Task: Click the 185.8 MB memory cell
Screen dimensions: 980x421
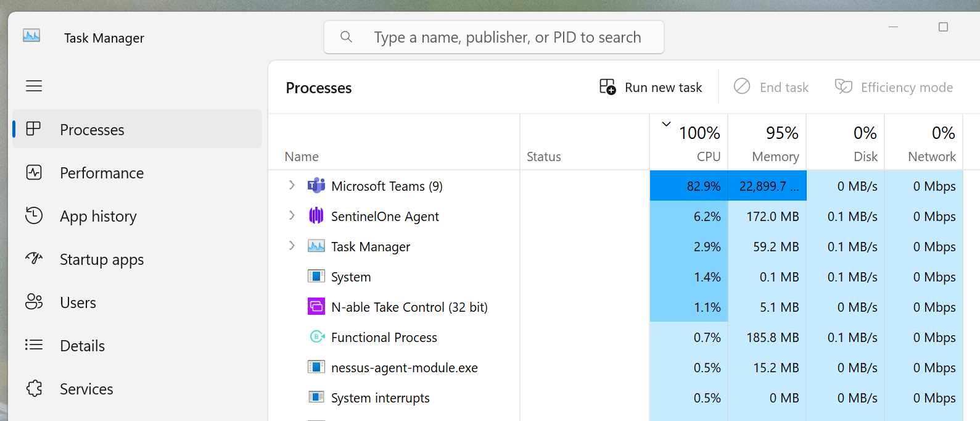Action: point(767,337)
